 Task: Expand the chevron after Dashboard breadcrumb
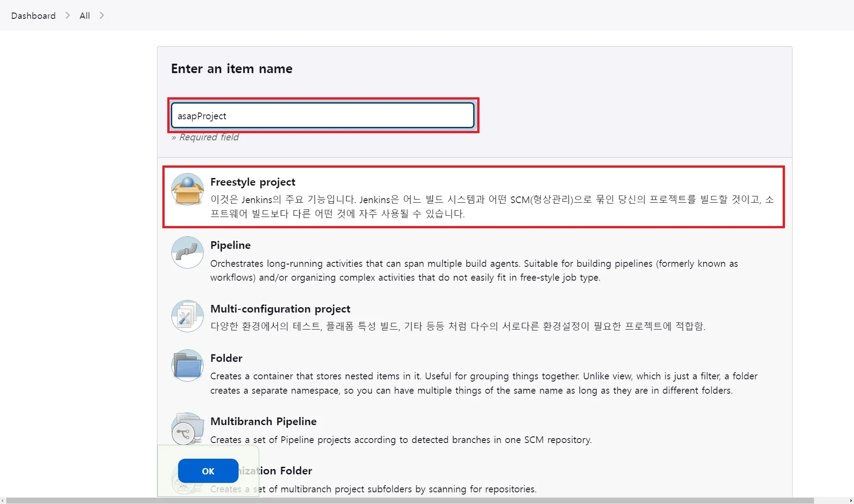point(68,15)
